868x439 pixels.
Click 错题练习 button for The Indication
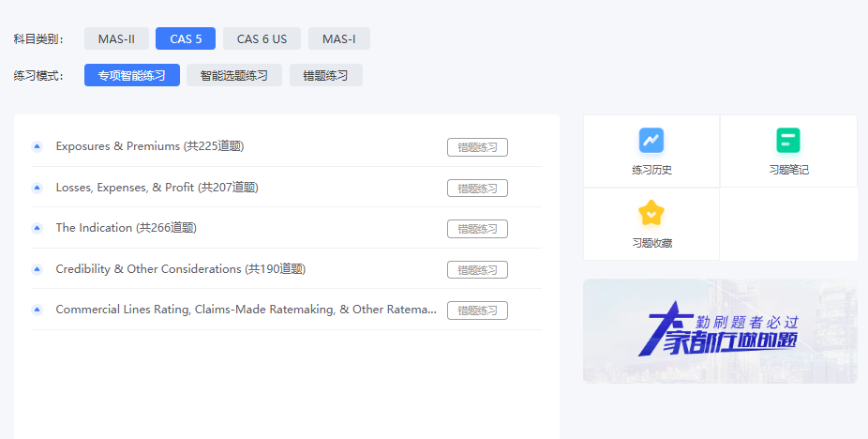pyautogui.click(x=477, y=229)
